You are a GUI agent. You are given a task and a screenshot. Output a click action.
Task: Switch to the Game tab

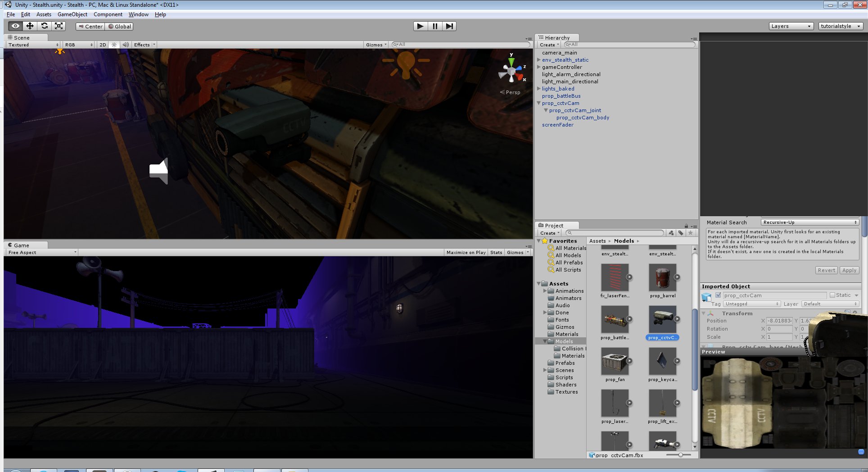coord(20,245)
